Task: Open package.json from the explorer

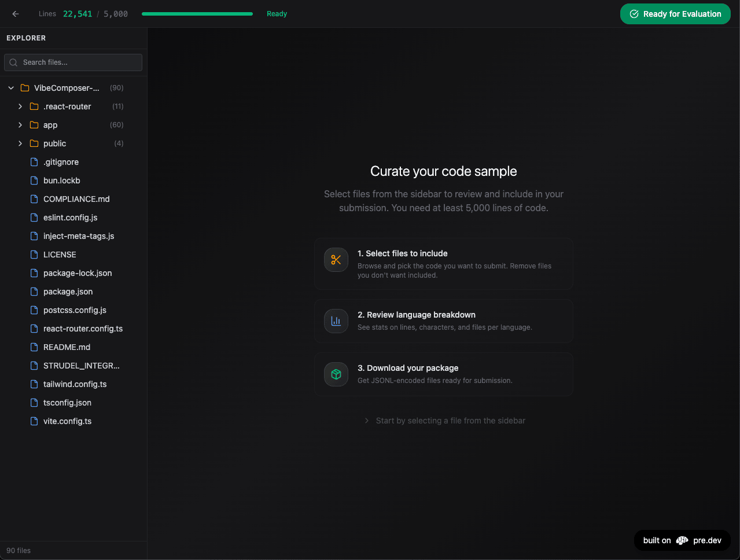Action: click(68, 292)
